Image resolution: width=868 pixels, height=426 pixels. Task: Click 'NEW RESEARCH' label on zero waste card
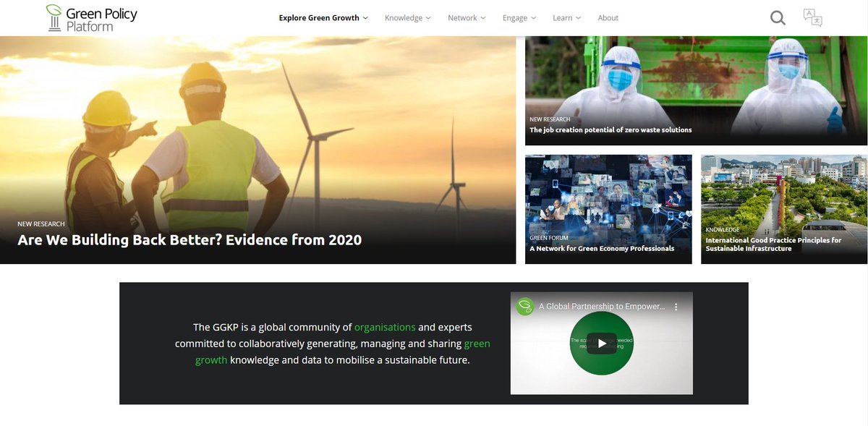click(x=550, y=119)
